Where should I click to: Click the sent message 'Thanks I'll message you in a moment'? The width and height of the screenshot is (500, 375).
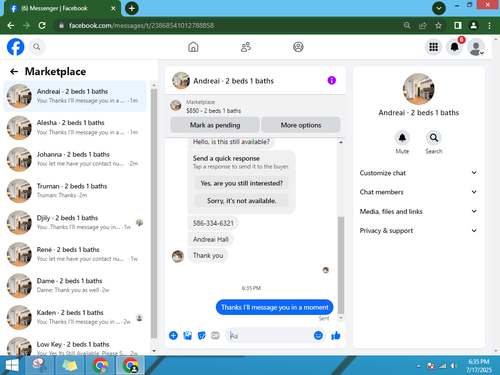[x=275, y=307]
